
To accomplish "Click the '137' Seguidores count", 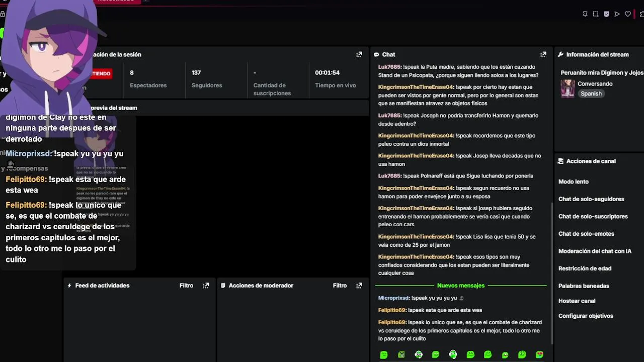I will coord(196,73).
